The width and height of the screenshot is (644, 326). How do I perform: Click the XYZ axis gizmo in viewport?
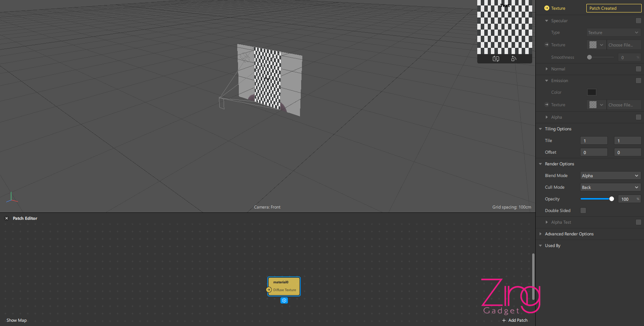click(x=12, y=198)
